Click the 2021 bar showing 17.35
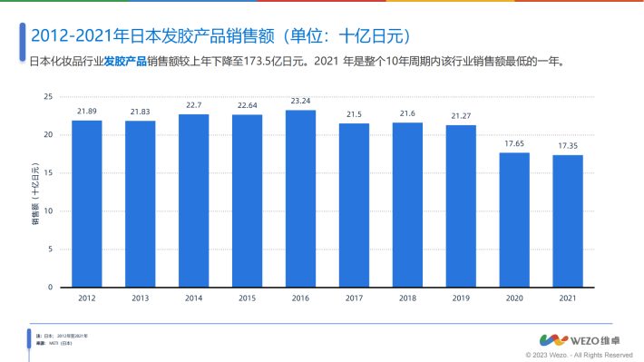The width and height of the screenshot is (644, 362). tap(568, 221)
